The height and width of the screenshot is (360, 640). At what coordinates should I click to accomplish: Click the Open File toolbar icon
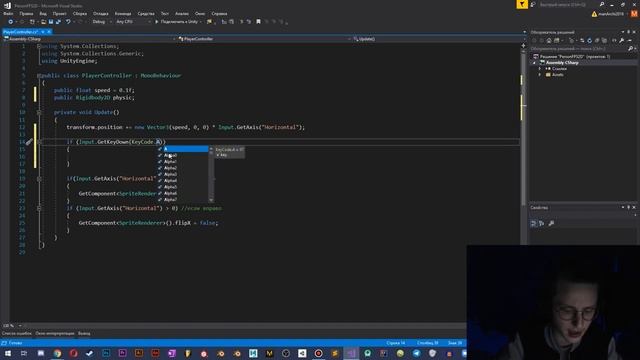(x=43, y=22)
